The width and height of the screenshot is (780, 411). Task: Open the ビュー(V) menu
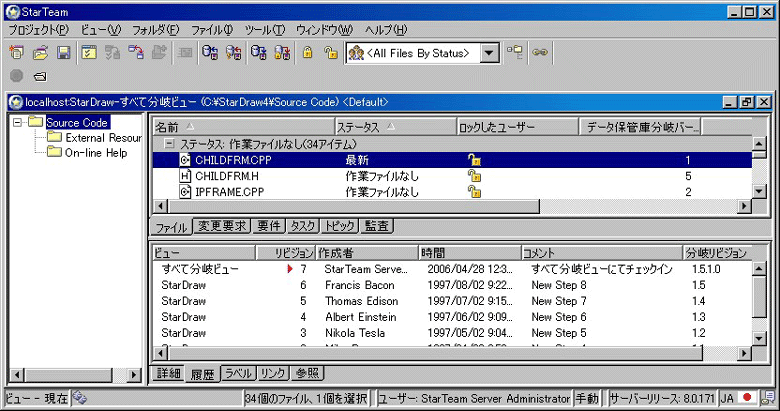point(100,30)
